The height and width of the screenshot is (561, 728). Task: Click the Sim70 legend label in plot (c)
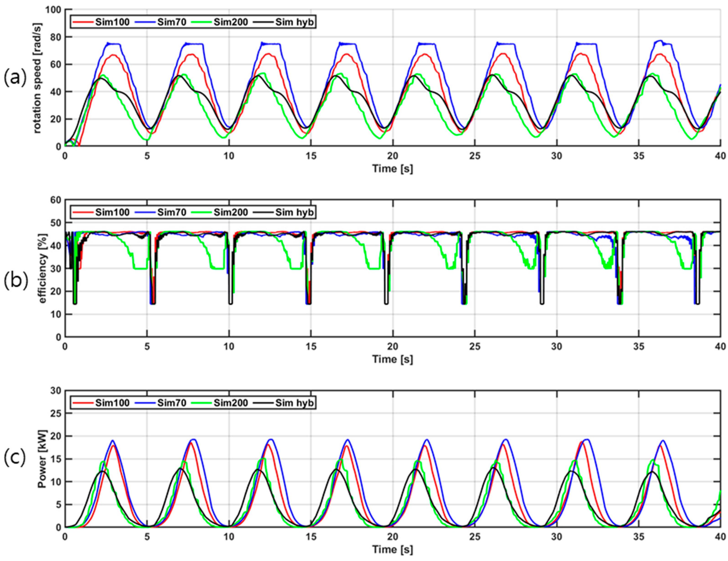172,403
